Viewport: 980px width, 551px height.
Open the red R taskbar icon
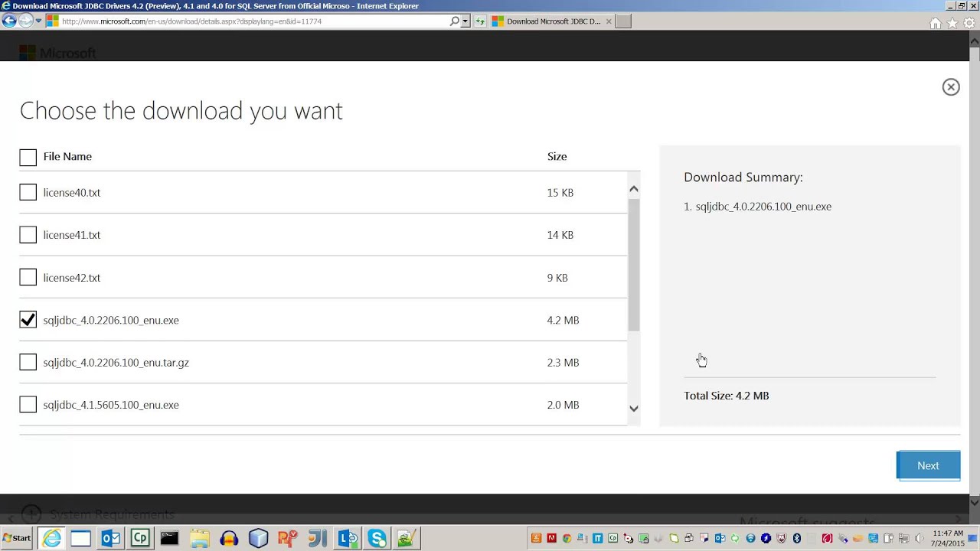pos(288,539)
